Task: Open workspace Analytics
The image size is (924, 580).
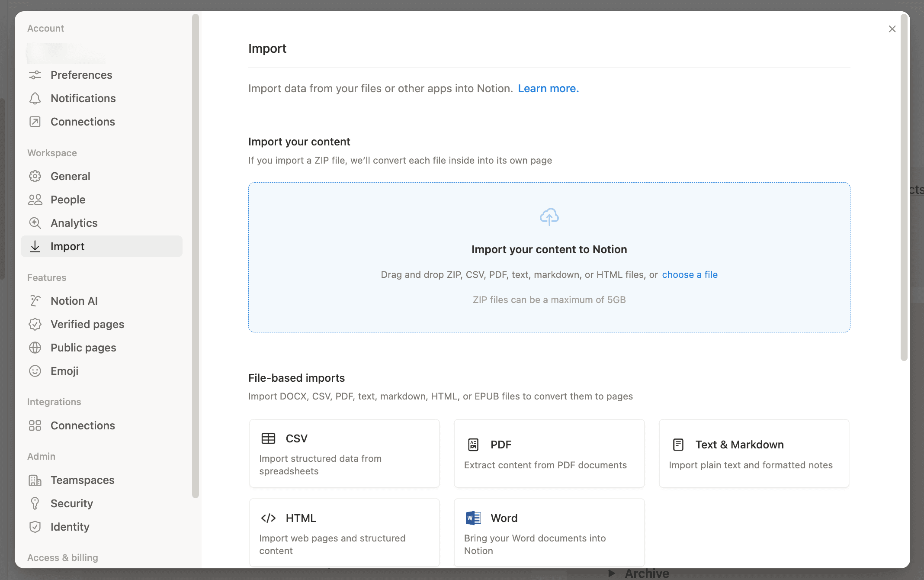Action: 74,223
